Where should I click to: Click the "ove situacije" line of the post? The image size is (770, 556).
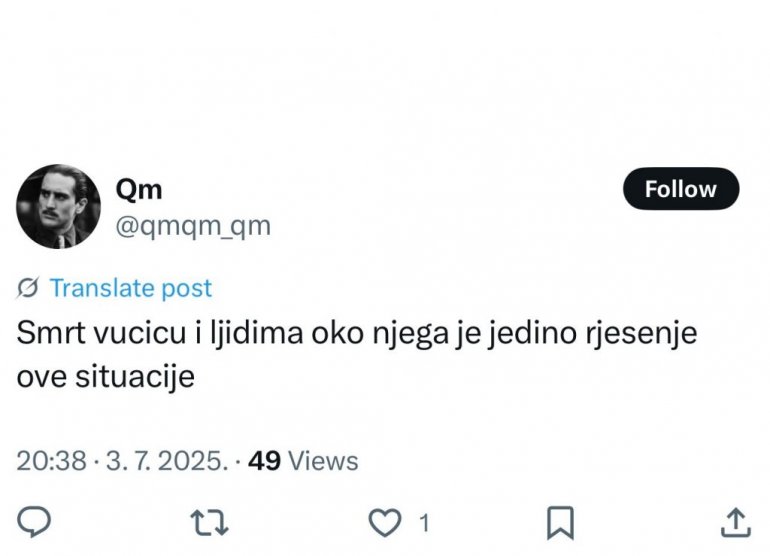pos(103,380)
